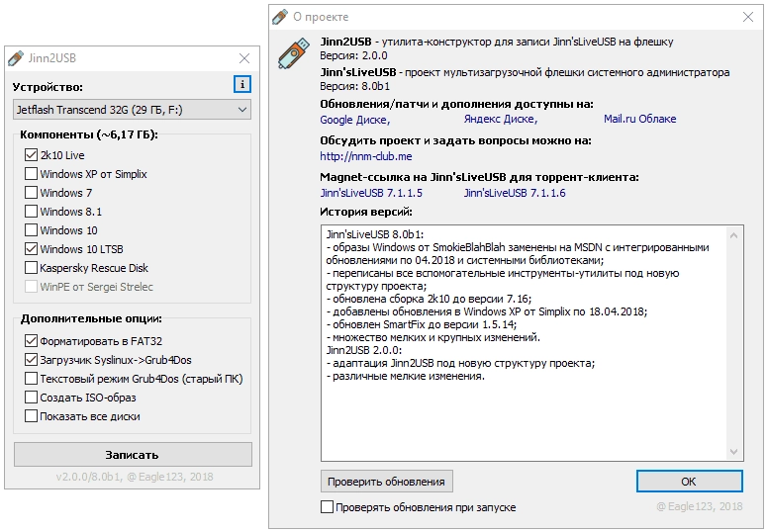Confirm with the OK button

689,482
